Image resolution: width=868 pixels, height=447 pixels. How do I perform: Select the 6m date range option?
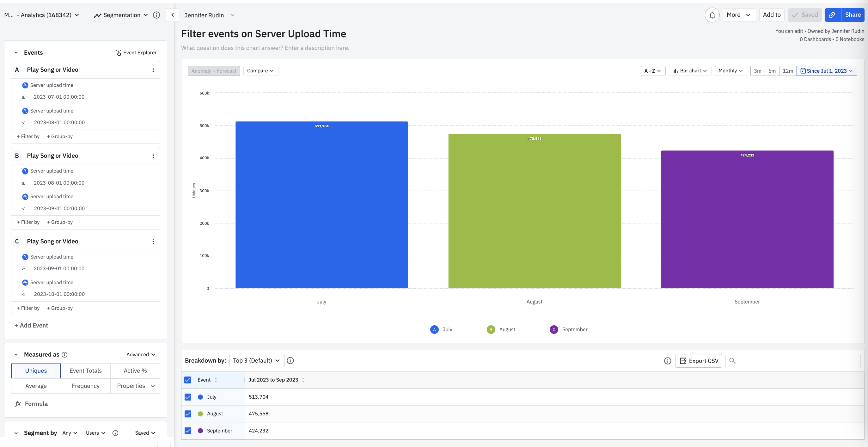click(772, 71)
